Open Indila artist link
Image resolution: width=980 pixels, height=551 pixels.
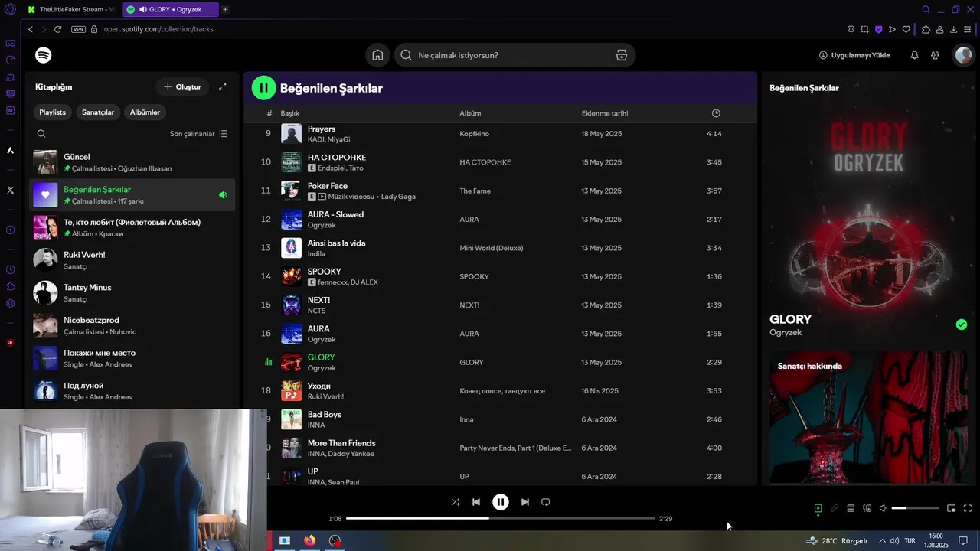[x=316, y=254]
